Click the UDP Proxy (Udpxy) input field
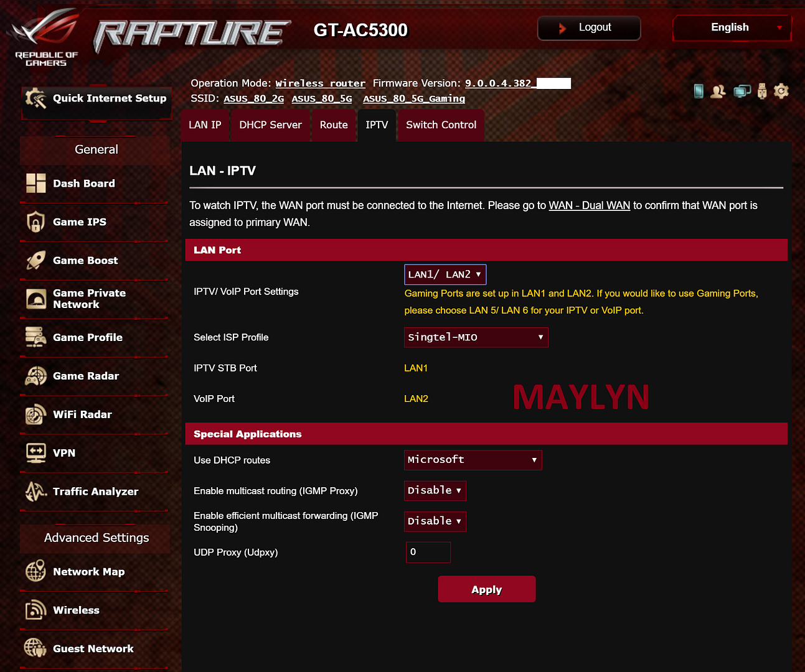Image resolution: width=805 pixels, height=672 pixels. (428, 552)
